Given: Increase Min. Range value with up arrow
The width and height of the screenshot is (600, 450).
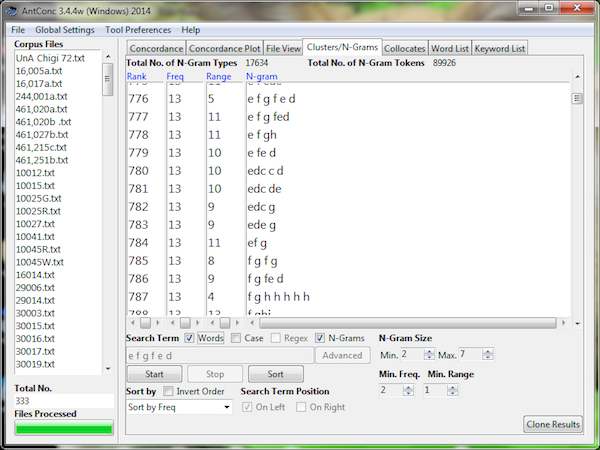Looking at the screenshot, I should coord(453,387).
